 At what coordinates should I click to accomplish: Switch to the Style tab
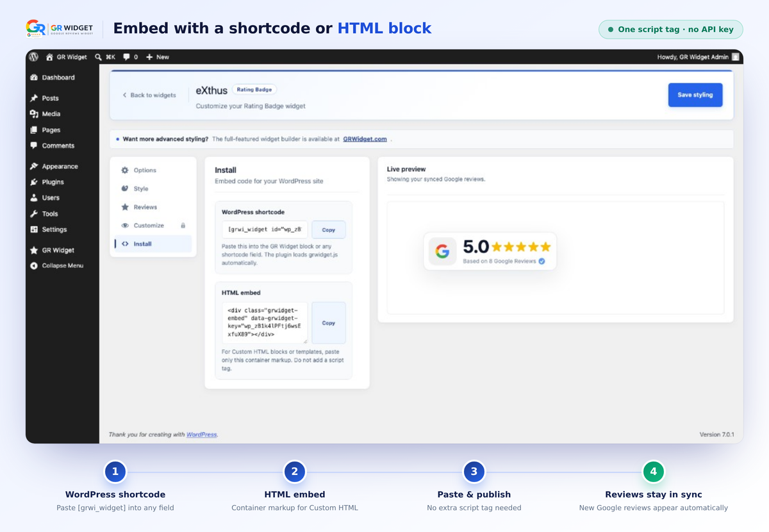[x=153, y=189]
